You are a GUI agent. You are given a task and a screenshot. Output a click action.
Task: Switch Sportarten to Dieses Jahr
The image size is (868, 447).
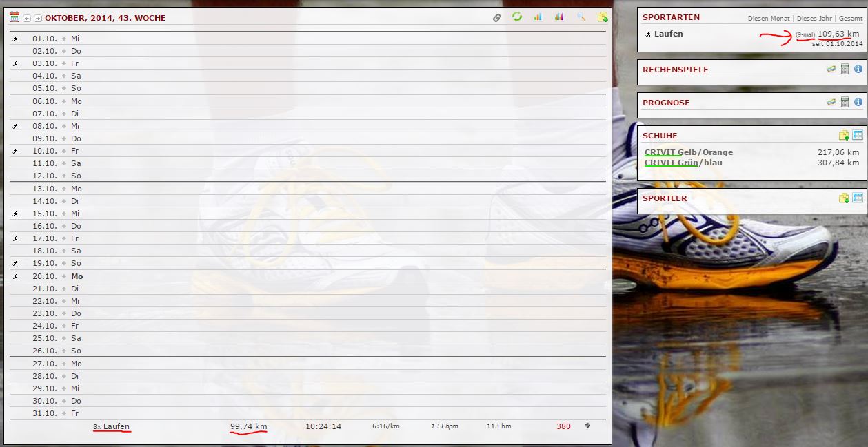point(816,19)
